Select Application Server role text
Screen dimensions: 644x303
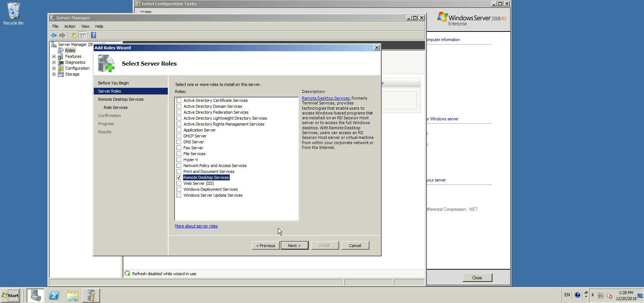pos(199,130)
